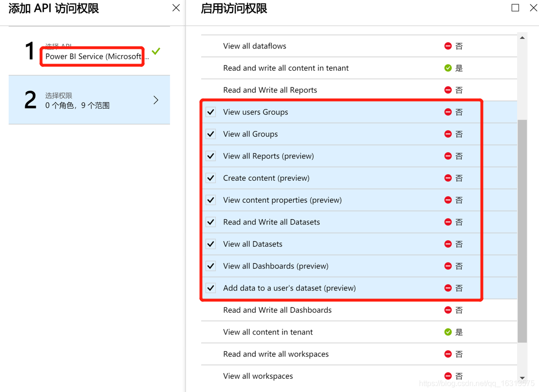Uncheck View users Groups permission
This screenshot has width=539, height=392.
click(x=211, y=112)
